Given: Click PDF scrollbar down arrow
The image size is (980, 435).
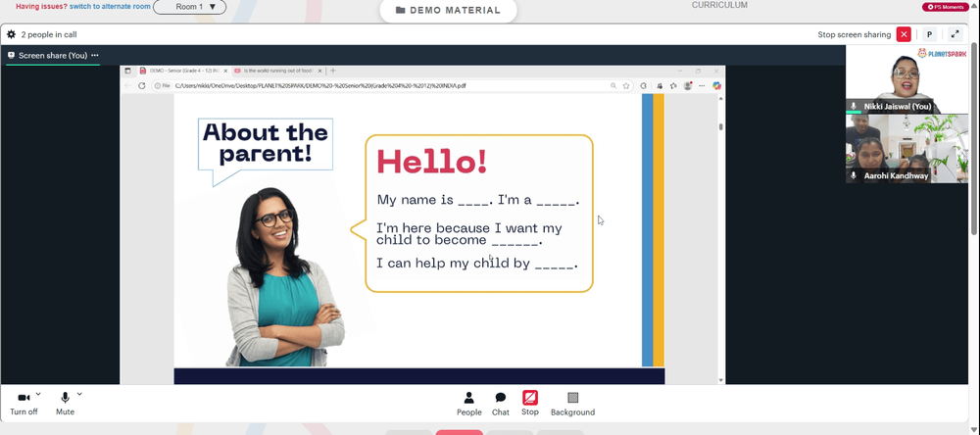Looking at the screenshot, I should coord(721,380).
